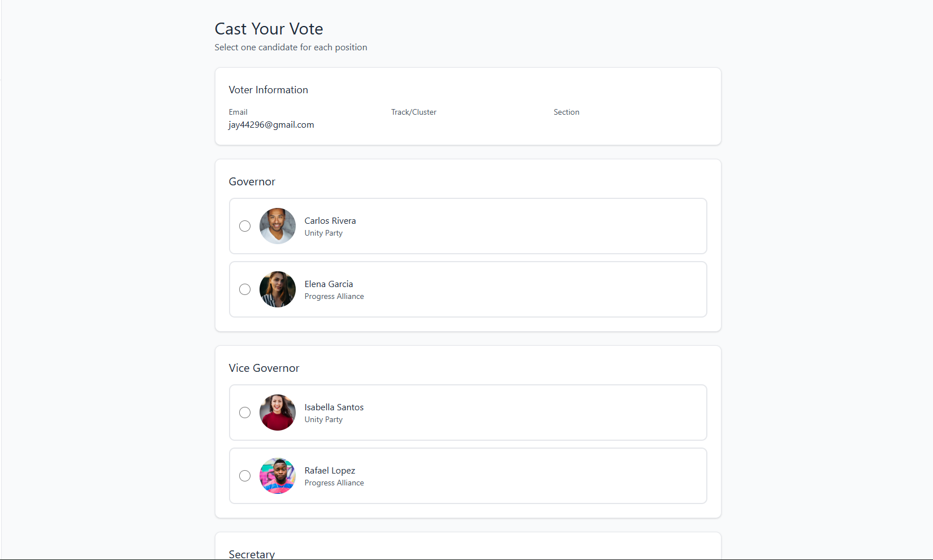Click Progress Alliance label under Rafael Lopez

point(334,483)
